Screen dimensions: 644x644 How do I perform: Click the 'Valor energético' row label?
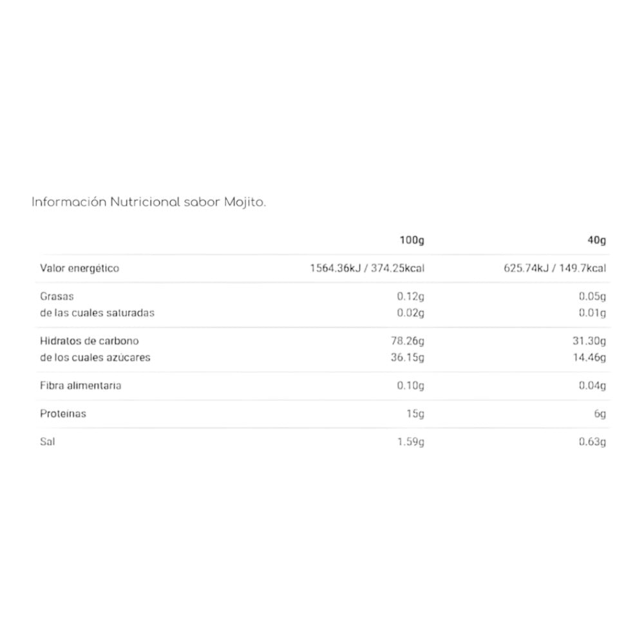[80, 269]
